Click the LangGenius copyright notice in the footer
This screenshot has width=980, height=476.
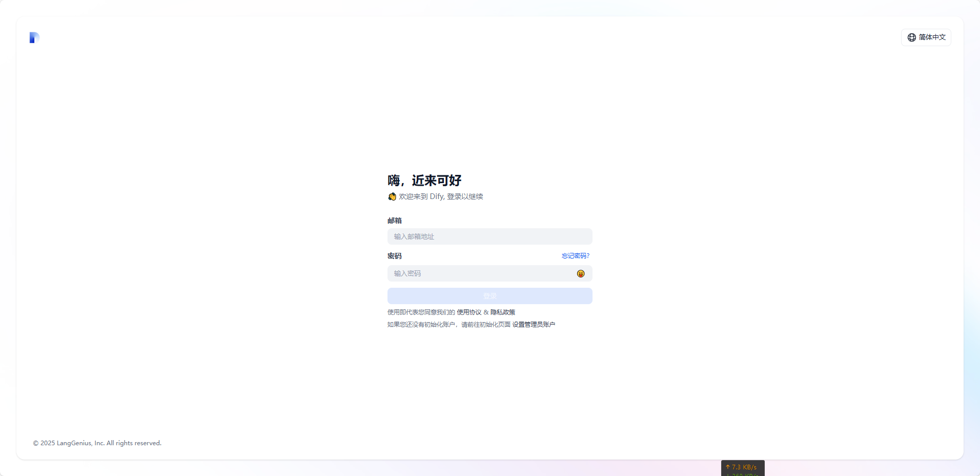pyautogui.click(x=97, y=443)
